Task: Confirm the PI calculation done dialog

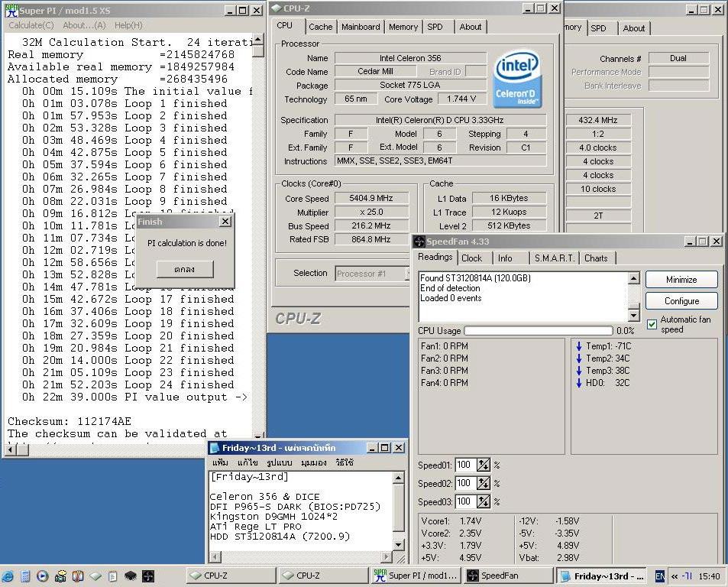Action: 185,269
